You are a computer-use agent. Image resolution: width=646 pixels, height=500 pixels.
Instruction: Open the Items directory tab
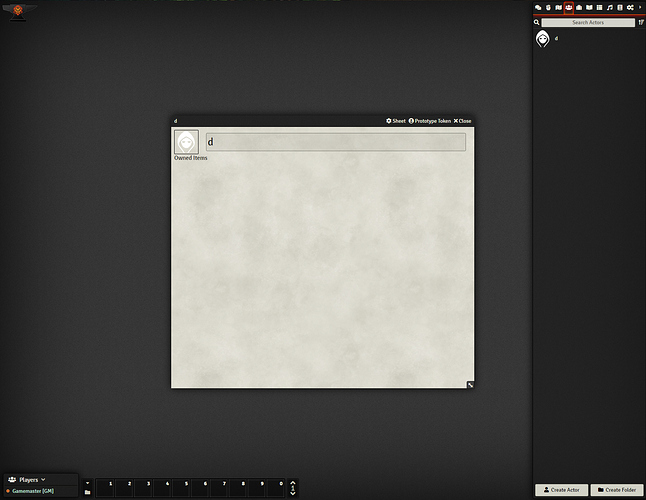tap(579, 8)
